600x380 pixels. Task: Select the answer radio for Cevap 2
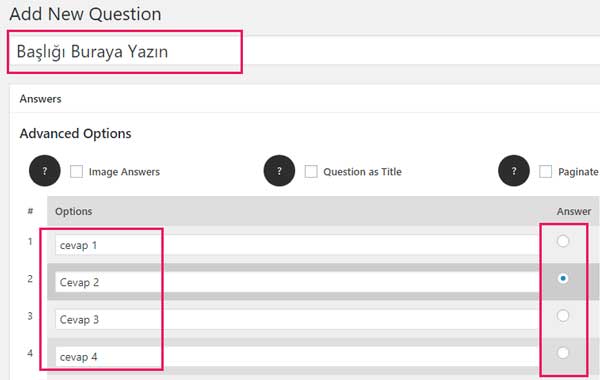[563, 278]
